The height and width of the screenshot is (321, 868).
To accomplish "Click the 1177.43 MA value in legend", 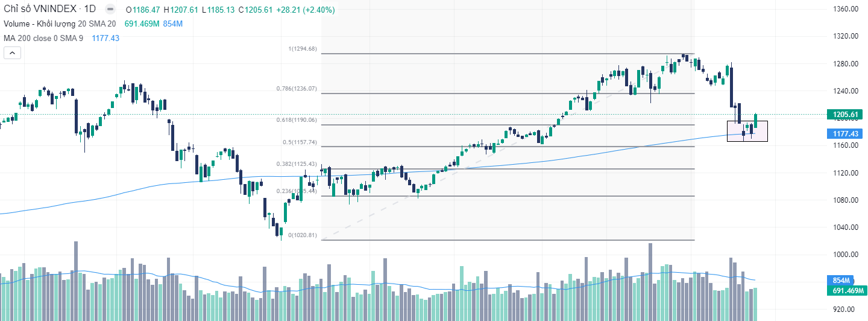I will tap(105, 38).
